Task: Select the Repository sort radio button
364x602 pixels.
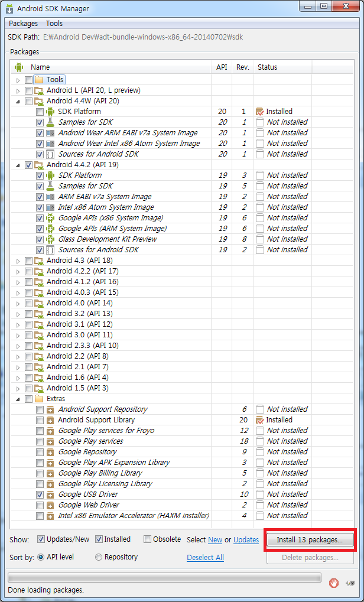Action: (x=99, y=557)
